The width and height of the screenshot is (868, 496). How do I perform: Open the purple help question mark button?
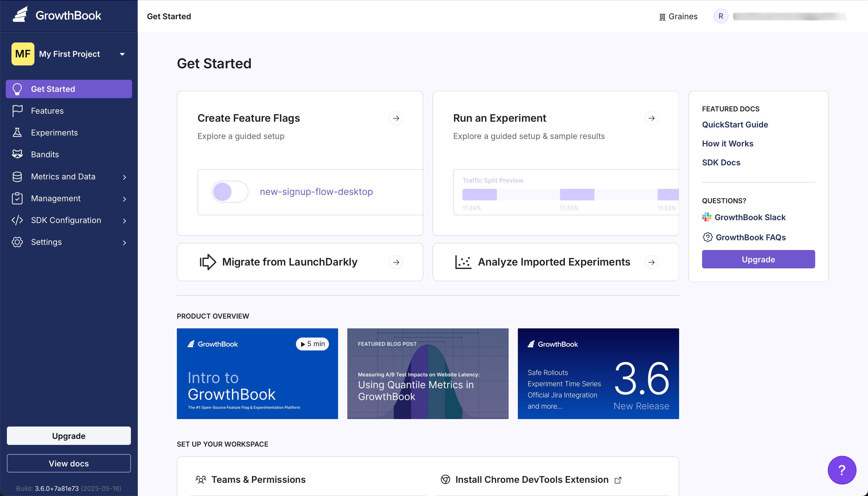(x=842, y=470)
